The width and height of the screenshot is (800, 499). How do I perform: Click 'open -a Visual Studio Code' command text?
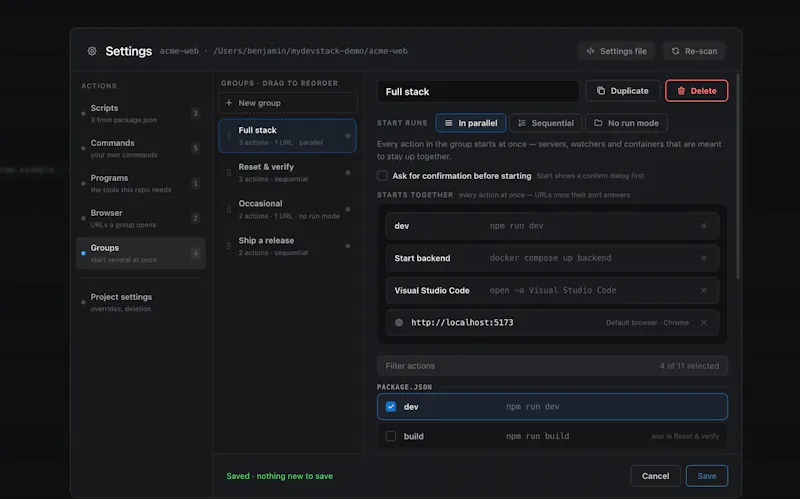pyautogui.click(x=553, y=290)
